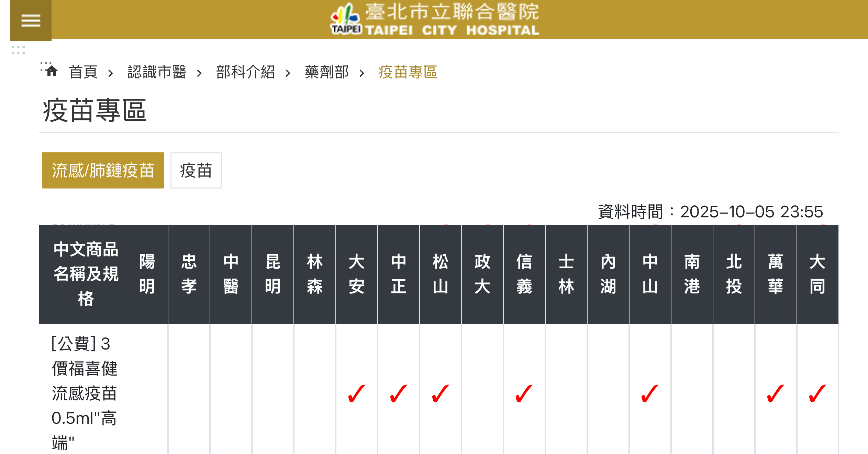This screenshot has height=454, width=868.
Task: Switch to the 疫苗 tab
Action: (x=196, y=171)
